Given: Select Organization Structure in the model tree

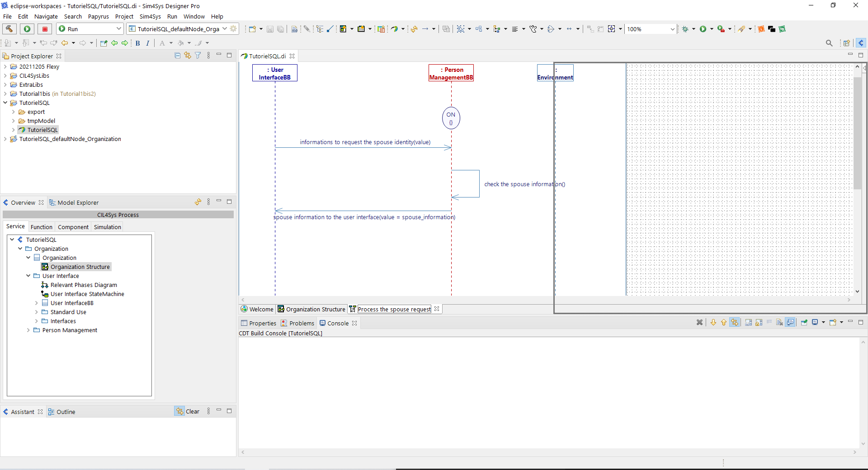Looking at the screenshot, I should pos(80,267).
